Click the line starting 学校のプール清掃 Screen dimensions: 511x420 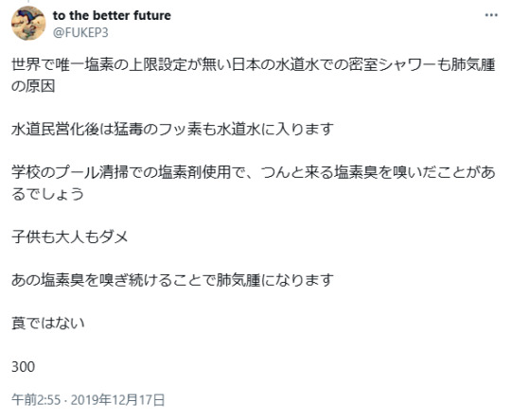(254, 172)
